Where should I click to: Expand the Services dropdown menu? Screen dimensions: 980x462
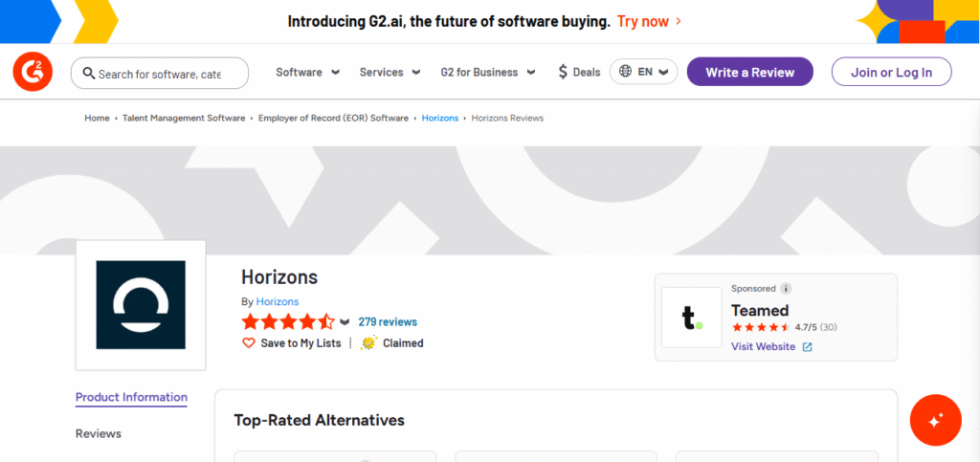coord(390,72)
